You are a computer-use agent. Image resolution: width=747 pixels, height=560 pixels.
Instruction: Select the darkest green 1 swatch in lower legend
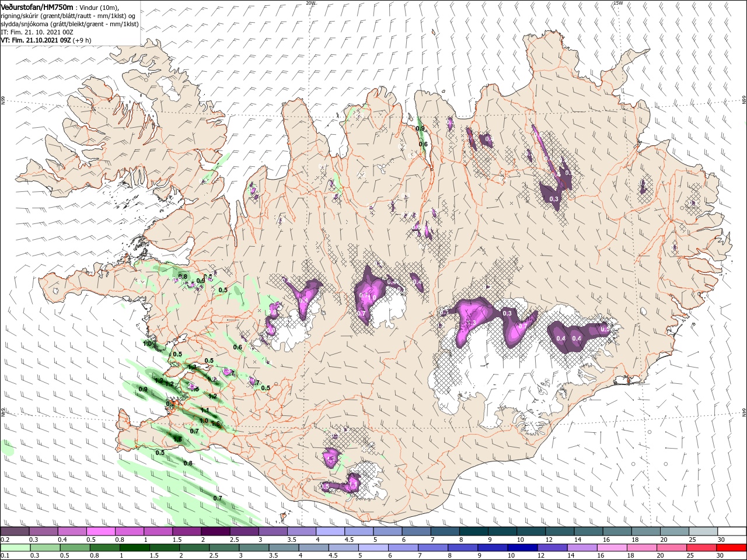[135, 548]
